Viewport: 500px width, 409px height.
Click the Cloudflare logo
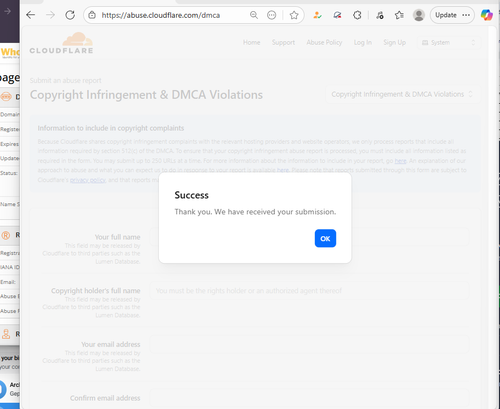(61, 43)
